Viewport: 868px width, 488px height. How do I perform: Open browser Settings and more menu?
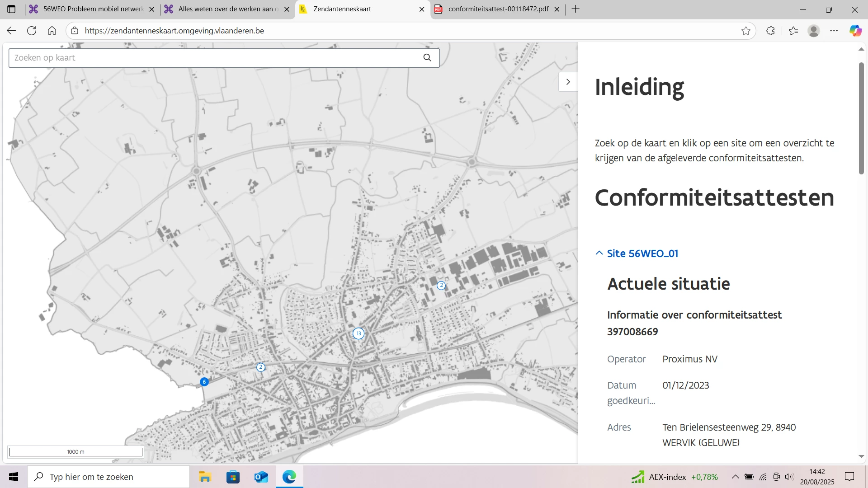point(834,31)
